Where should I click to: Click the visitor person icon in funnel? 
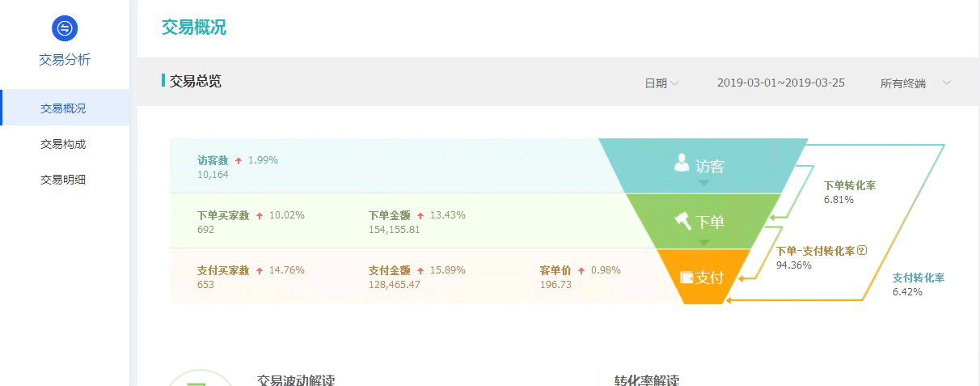[x=682, y=164]
